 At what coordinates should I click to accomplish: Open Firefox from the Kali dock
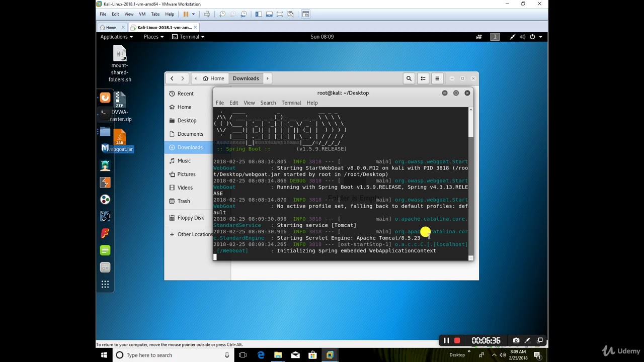(x=105, y=98)
